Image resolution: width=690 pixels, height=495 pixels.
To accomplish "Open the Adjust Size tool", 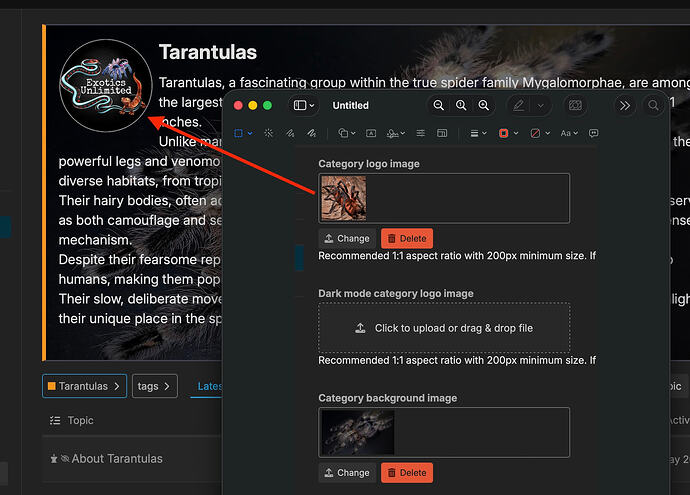I will click(442, 133).
